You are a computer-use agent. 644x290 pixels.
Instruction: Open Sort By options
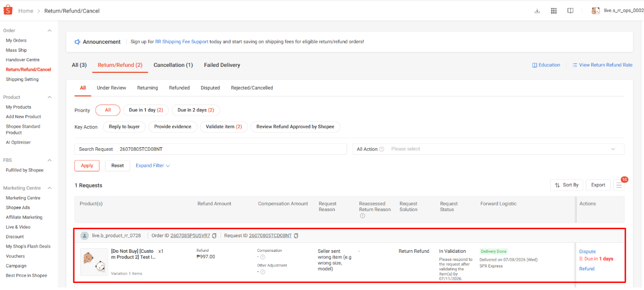coord(566,185)
